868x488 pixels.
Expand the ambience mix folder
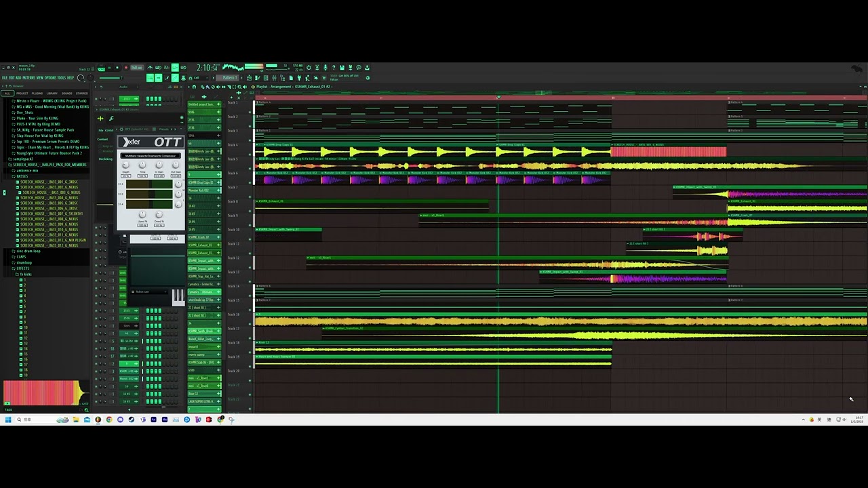[x=26, y=171]
